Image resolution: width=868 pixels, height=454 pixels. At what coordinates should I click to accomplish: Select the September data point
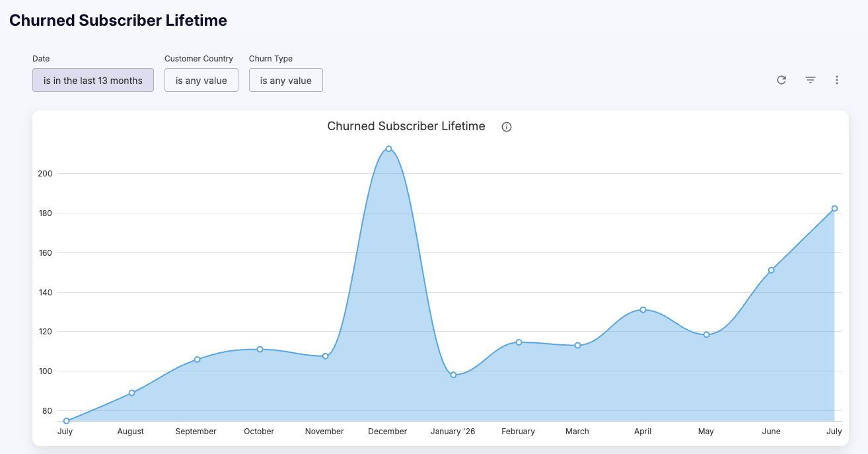click(x=197, y=359)
